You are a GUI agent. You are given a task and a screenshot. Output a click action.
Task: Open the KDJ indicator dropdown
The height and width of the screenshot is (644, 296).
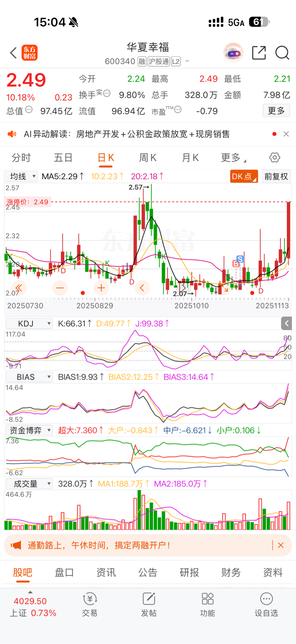(x=29, y=323)
